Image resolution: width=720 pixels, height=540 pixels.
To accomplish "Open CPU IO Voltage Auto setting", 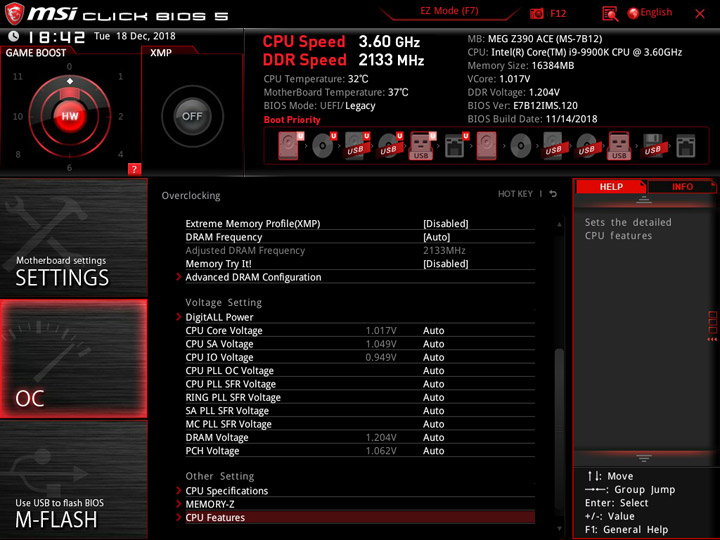I will pos(433,357).
